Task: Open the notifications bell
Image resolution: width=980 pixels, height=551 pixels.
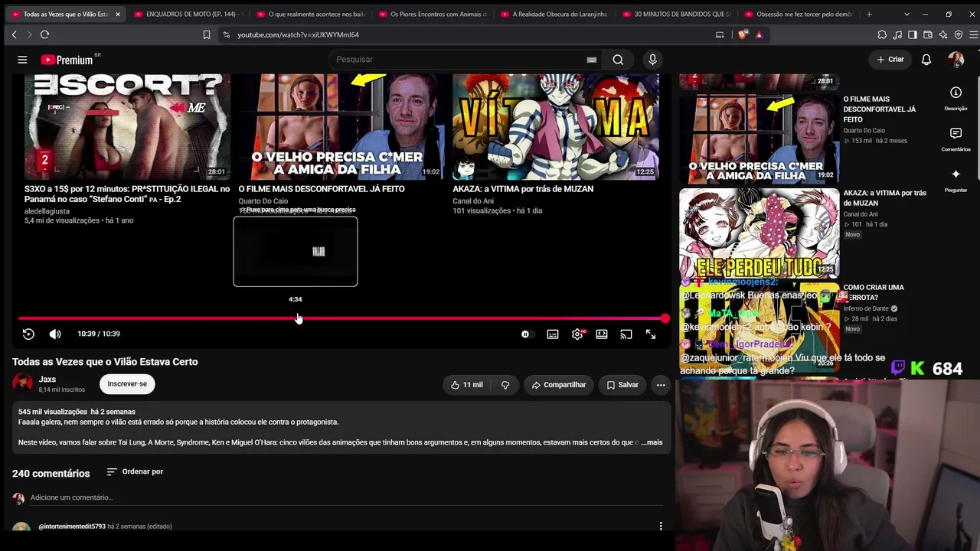Action: [926, 60]
